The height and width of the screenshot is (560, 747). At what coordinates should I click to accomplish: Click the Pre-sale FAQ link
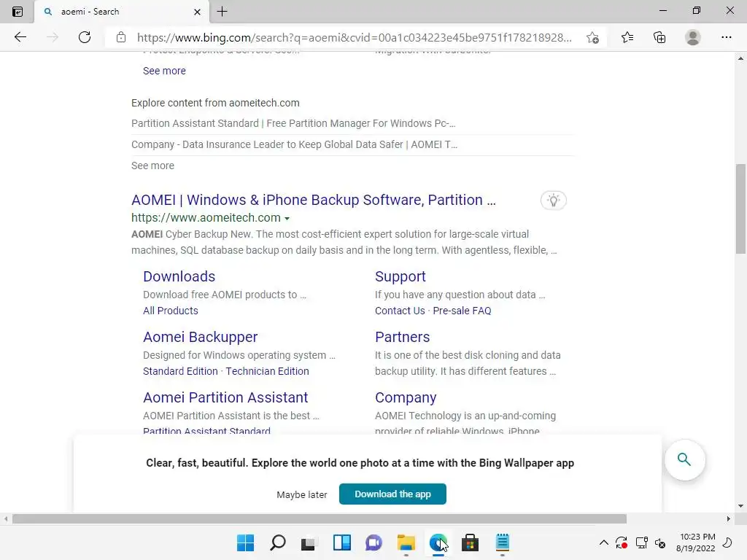462,311
